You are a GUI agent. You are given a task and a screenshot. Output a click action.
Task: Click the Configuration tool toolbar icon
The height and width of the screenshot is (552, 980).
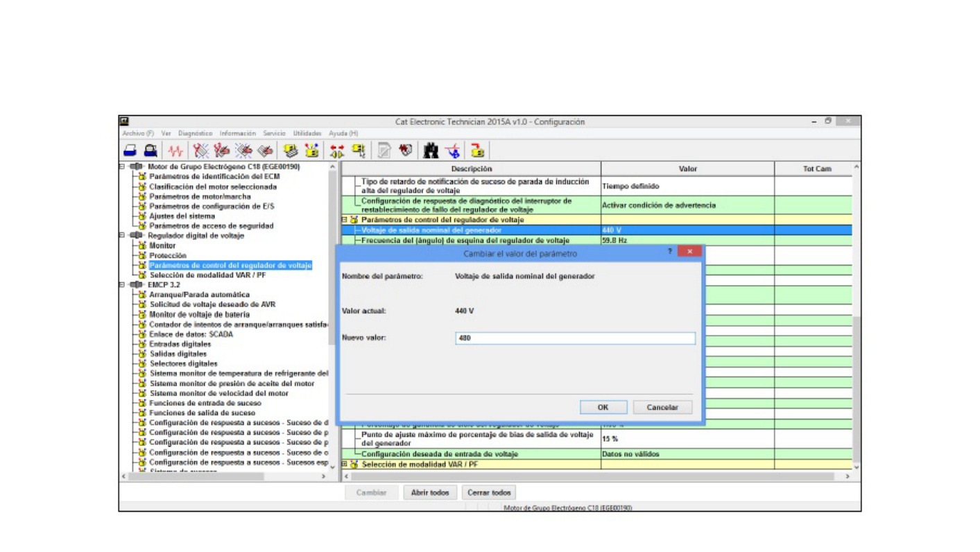[312, 150]
